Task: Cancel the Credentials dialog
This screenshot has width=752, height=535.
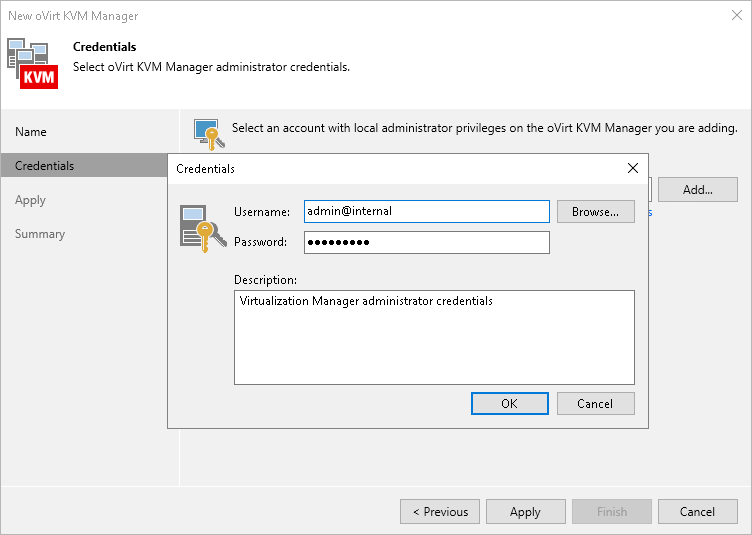Action: click(x=595, y=403)
